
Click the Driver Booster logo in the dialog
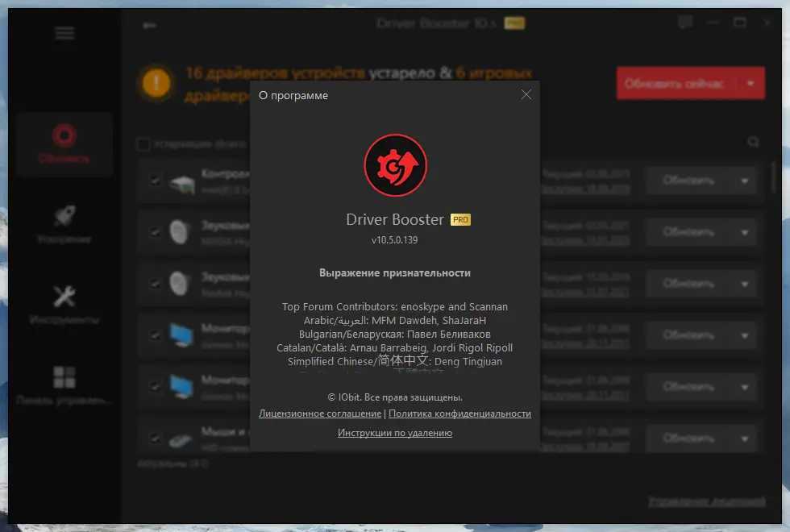[x=395, y=165]
